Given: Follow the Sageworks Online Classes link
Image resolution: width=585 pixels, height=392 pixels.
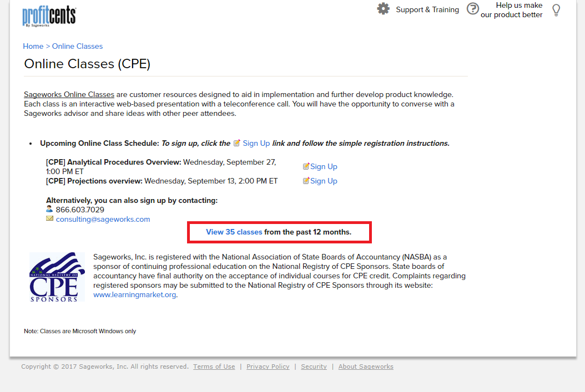Looking at the screenshot, I should click(x=69, y=95).
